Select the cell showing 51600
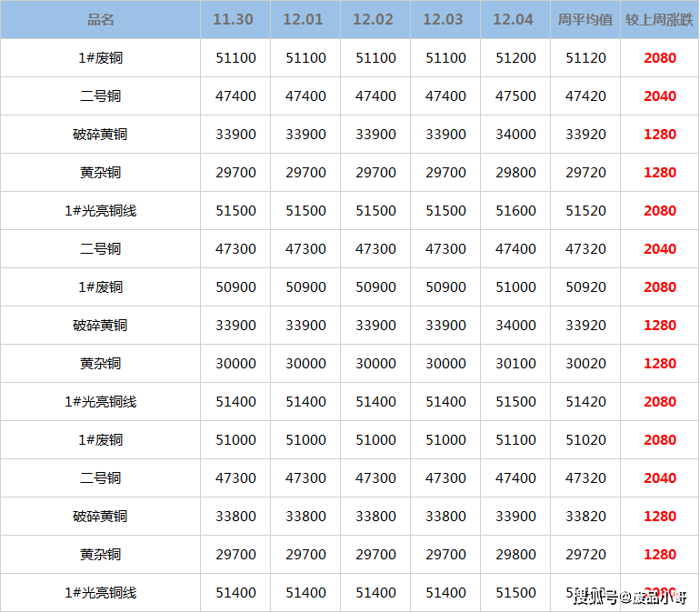 click(515, 210)
